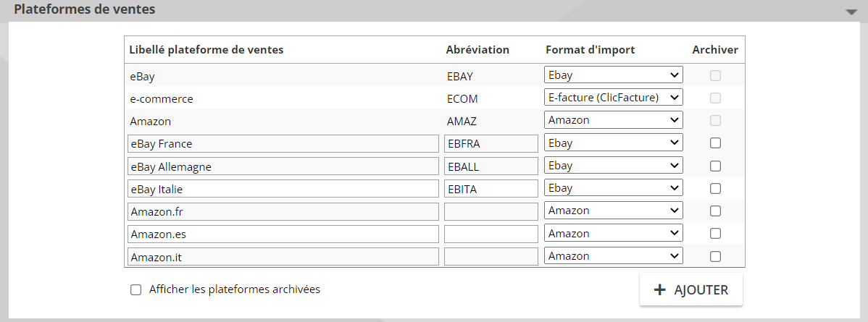The width and height of the screenshot is (868, 322).
Task: Tick Archiver checkbox for eBay Italie
Action: click(x=715, y=189)
